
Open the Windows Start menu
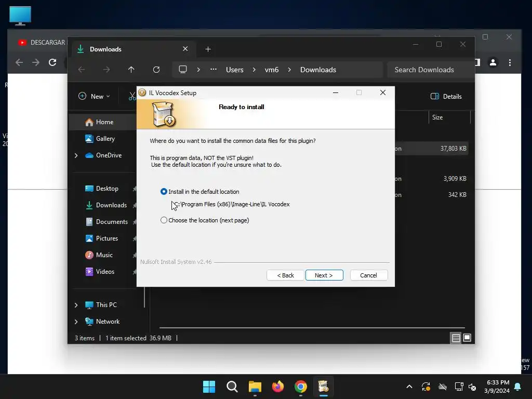pos(209,387)
